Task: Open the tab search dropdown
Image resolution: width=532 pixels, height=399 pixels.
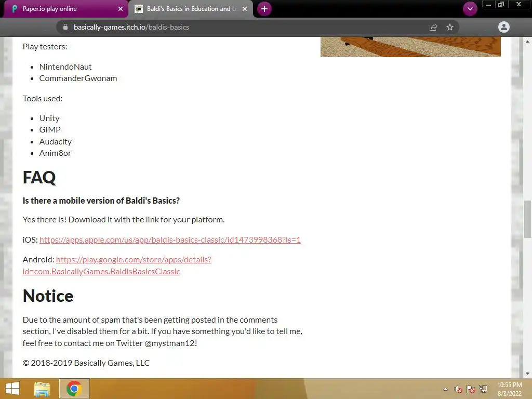Action: point(470,9)
